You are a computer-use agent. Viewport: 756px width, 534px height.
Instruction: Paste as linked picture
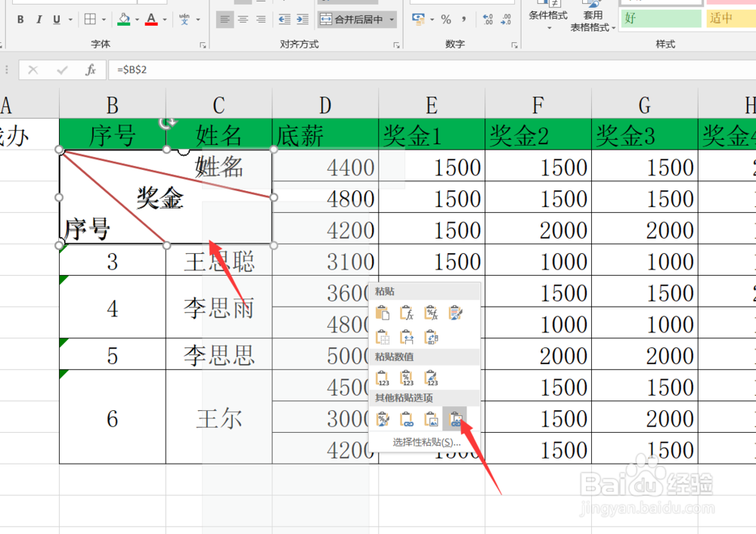455,419
